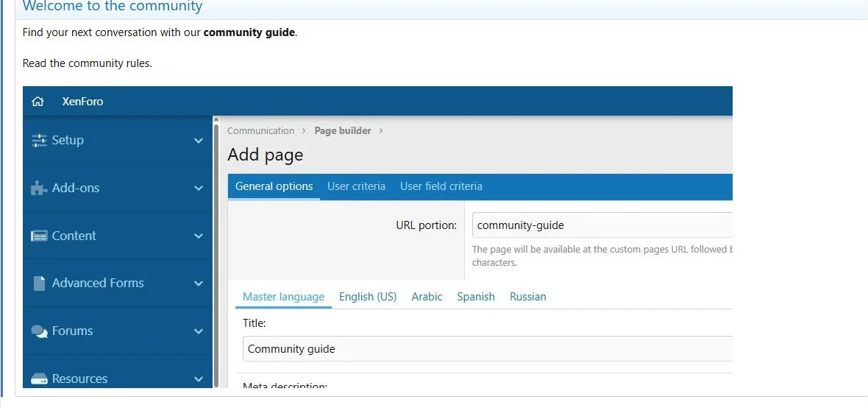
Task: Click the Advanced Forms document icon
Action: (x=39, y=284)
